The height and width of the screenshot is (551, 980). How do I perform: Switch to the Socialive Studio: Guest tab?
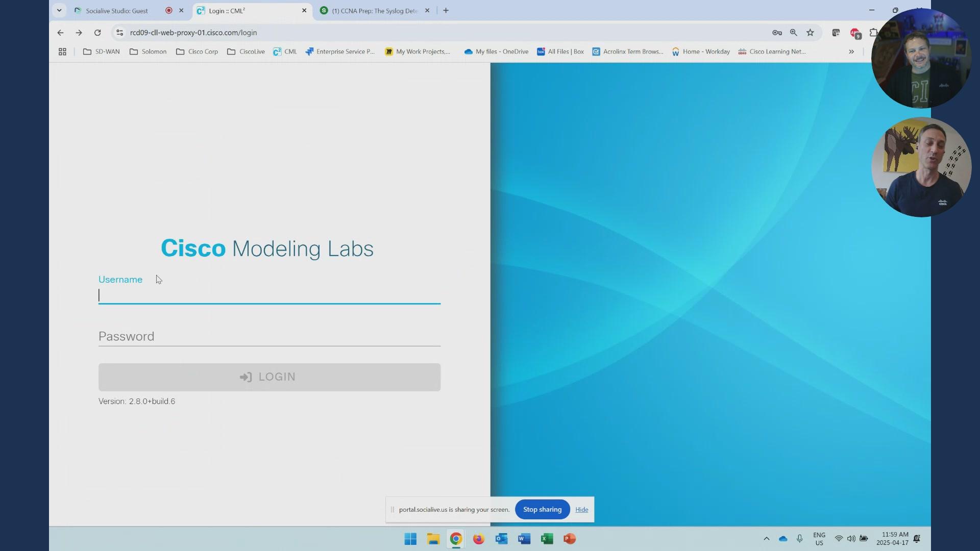(117, 11)
